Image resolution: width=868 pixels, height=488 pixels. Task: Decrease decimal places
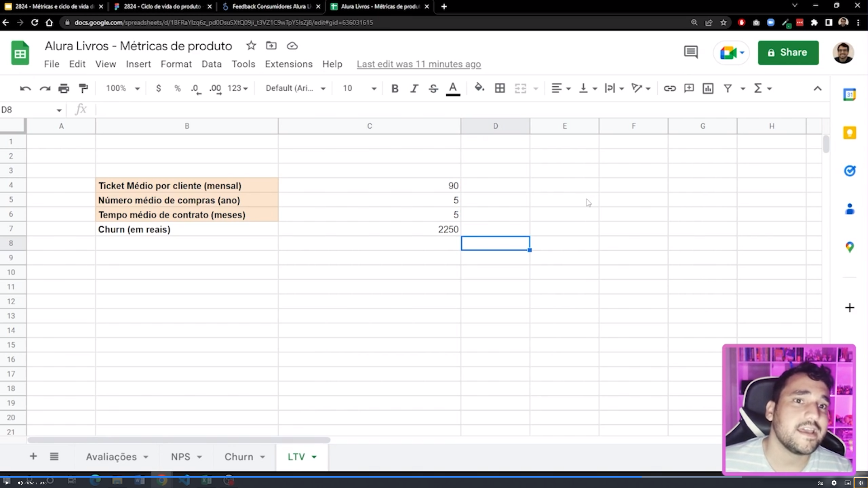(195, 89)
